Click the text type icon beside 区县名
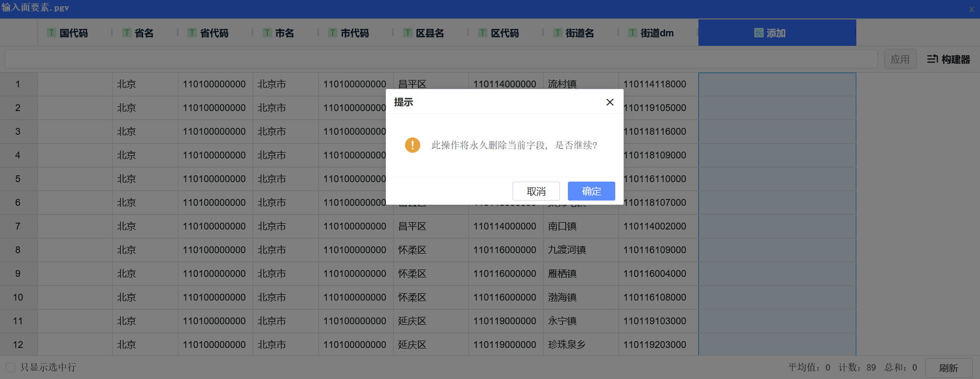Screen dimensions: 980x379 tap(408, 33)
